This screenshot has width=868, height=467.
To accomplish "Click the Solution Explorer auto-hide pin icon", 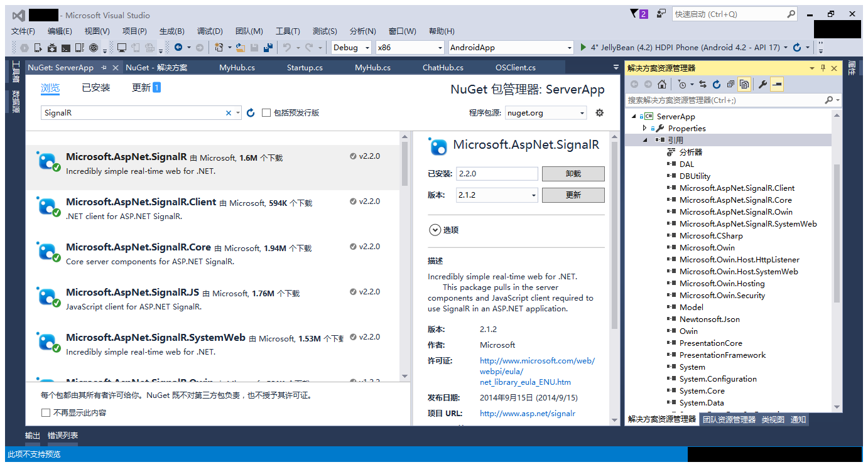I will point(823,68).
